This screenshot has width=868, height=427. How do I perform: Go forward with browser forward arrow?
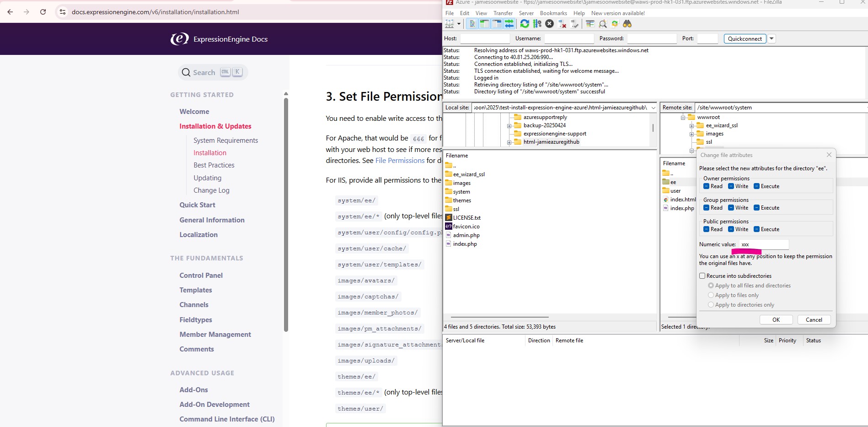[27, 12]
